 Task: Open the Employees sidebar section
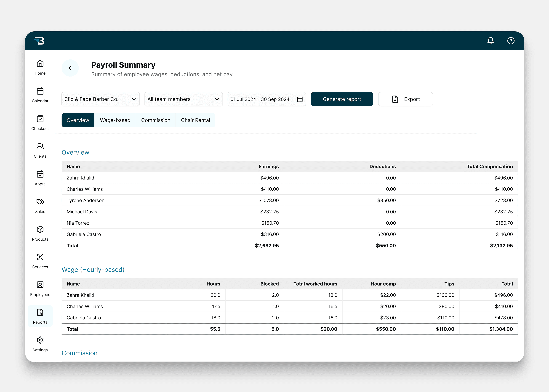(40, 289)
